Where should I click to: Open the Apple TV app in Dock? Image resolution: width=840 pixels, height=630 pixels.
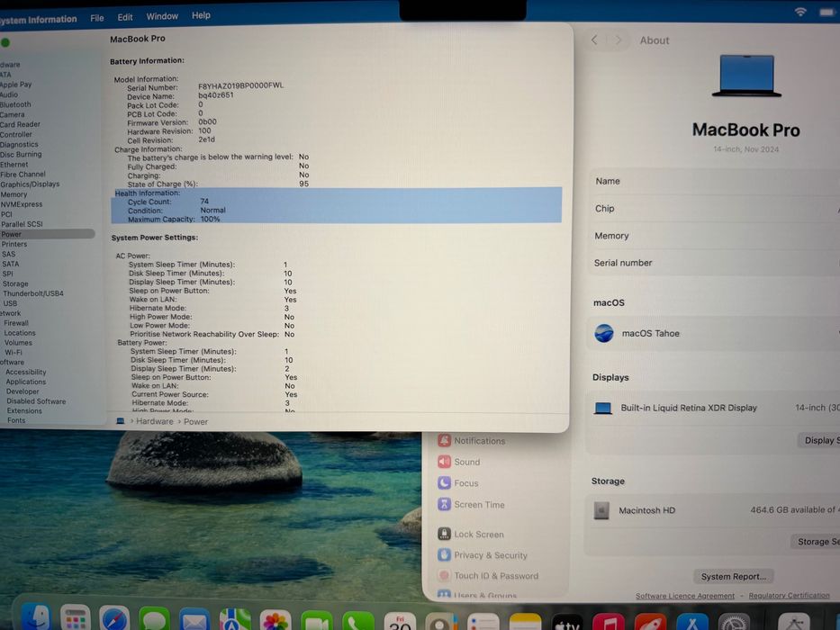tap(567, 622)
